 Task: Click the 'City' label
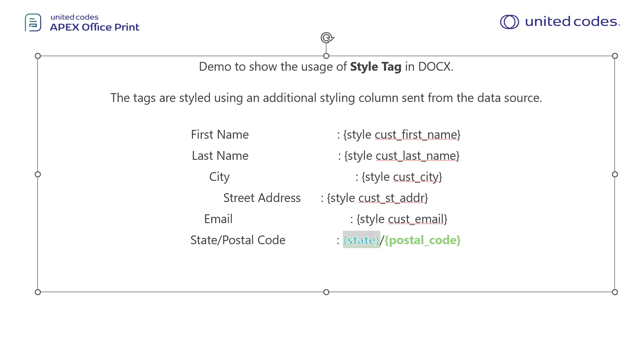[x=219, y=177]
